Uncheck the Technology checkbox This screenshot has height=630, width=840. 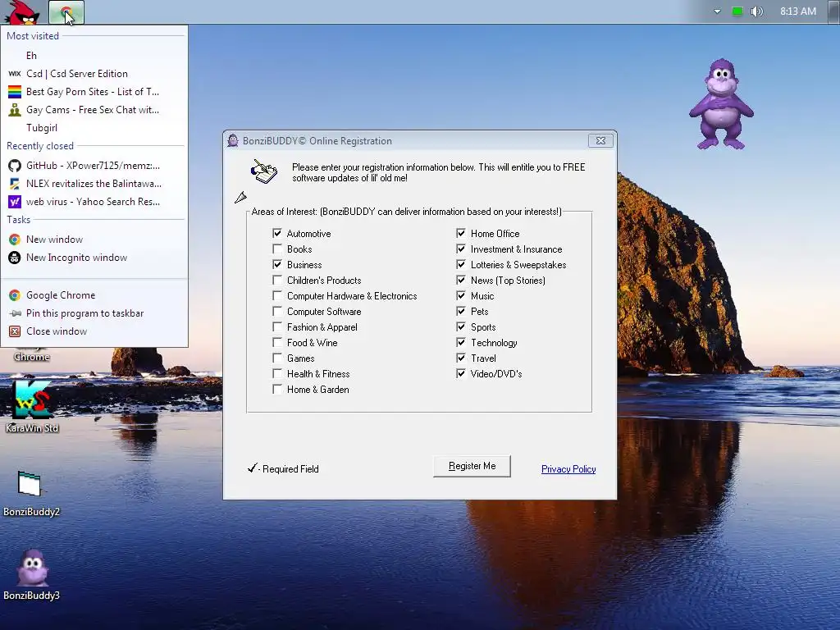[461, 342]
